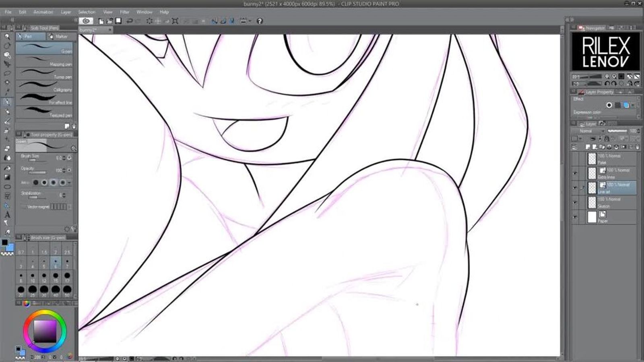Select the Fill bucket tool
The width and height of the screenshot is (644, 362).
[7, 168]
